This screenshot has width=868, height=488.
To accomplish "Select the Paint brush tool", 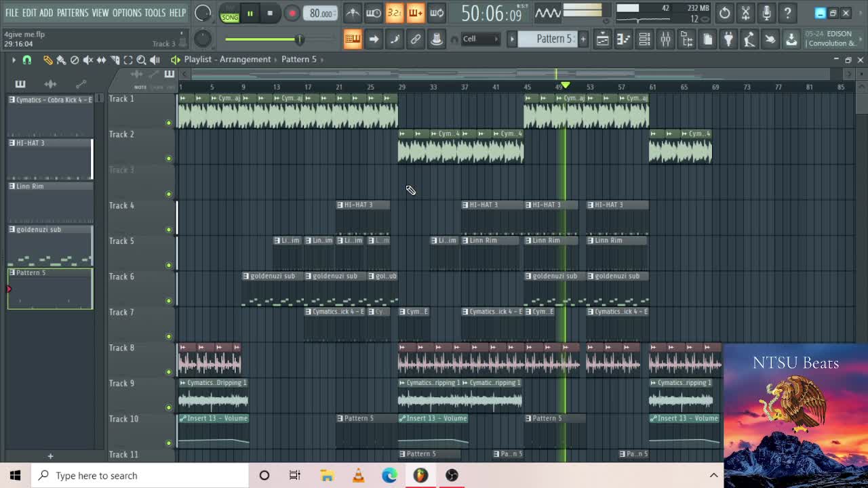I will tap(61, 60).
